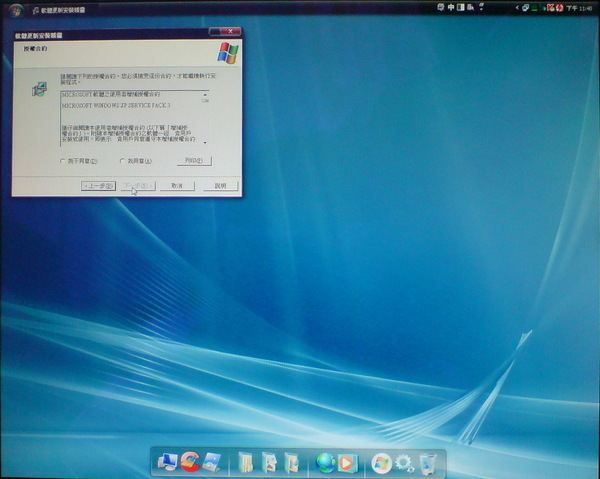The image size is (600, 479).
Task: Open settings gears icon in the dock
Action: [404, 463]
